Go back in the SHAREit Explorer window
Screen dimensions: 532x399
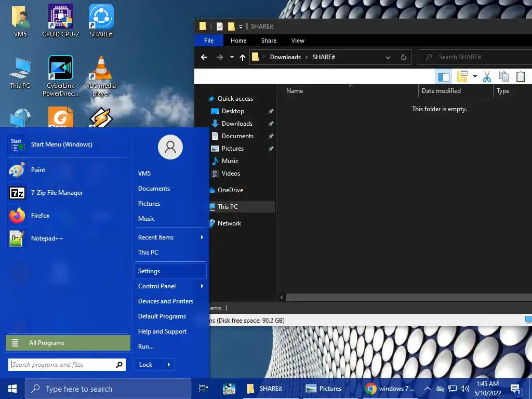pyautogui.click(x=204, y=57)
